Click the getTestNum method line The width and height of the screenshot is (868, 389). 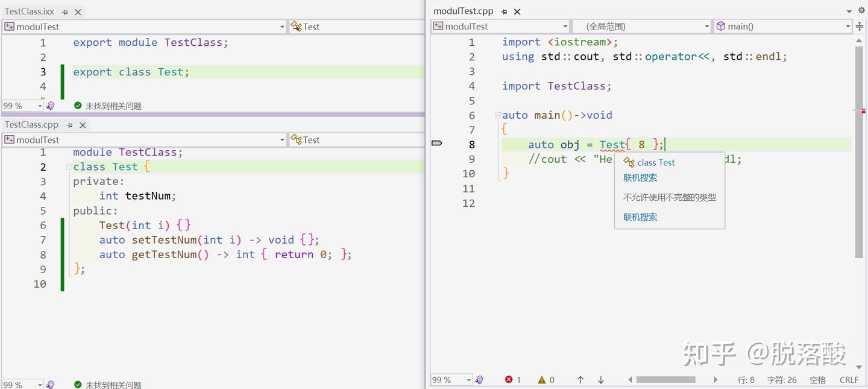pyautogui.click(x=225, y=255)
